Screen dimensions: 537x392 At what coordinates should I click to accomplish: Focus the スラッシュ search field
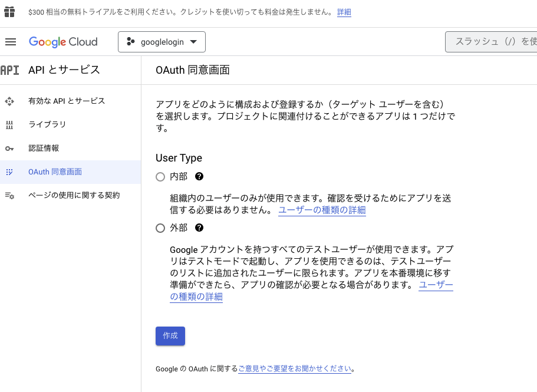click(x=491, y=42)
